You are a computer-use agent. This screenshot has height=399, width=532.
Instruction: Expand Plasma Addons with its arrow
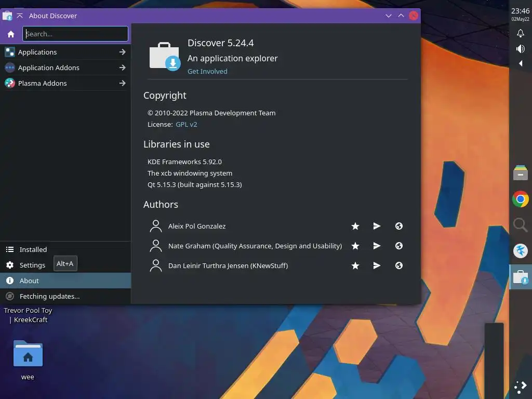point(123,83)
